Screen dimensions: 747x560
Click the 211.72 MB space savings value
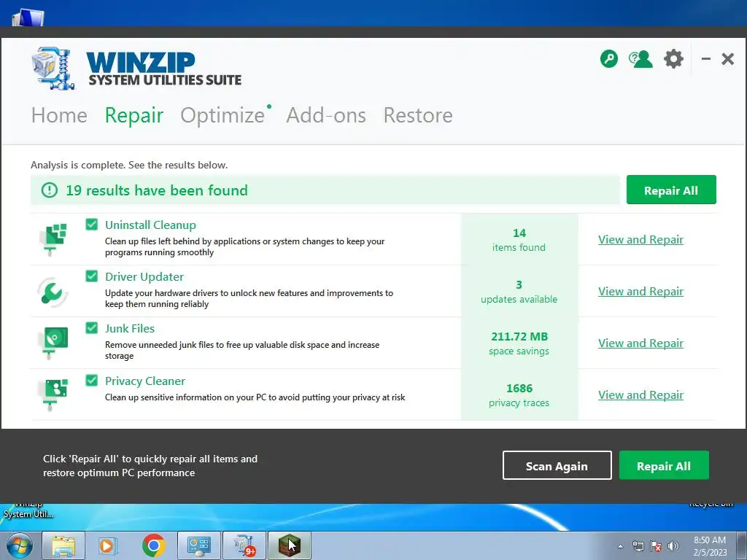(519, 343)
